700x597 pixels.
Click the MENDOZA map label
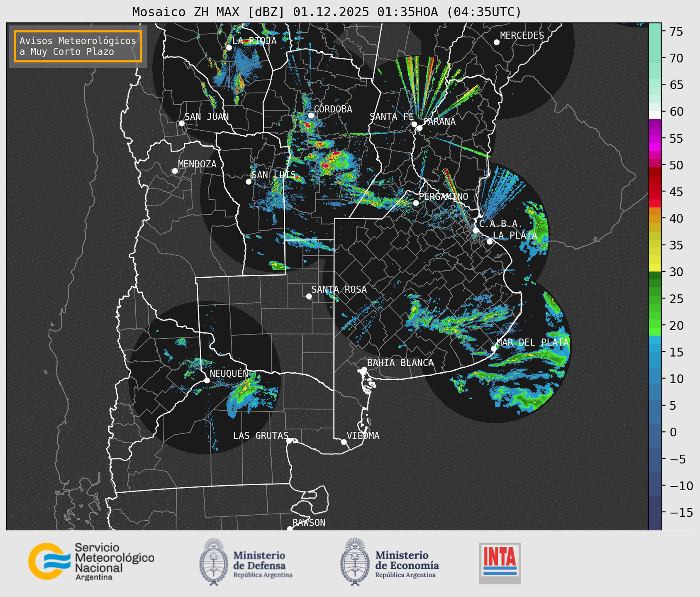click(x=197, y=164)
